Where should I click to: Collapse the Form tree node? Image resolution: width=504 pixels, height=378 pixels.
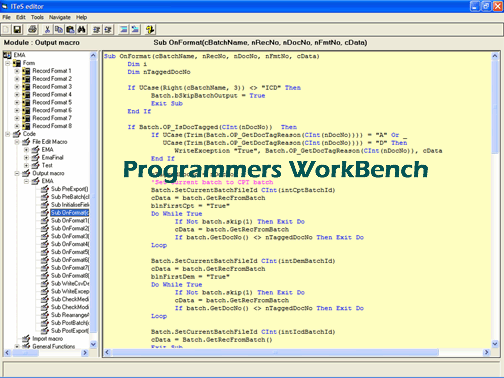click(x=8, y=63)
